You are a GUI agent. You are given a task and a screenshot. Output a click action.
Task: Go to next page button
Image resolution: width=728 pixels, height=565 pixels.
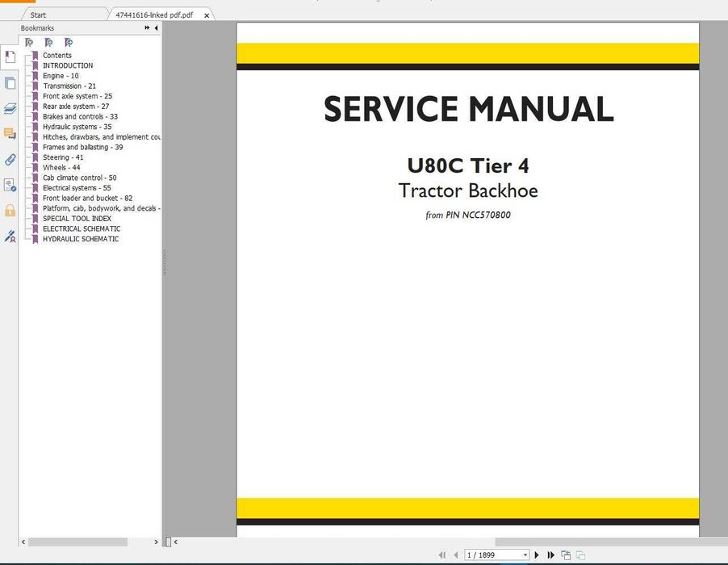coord(537,555)
